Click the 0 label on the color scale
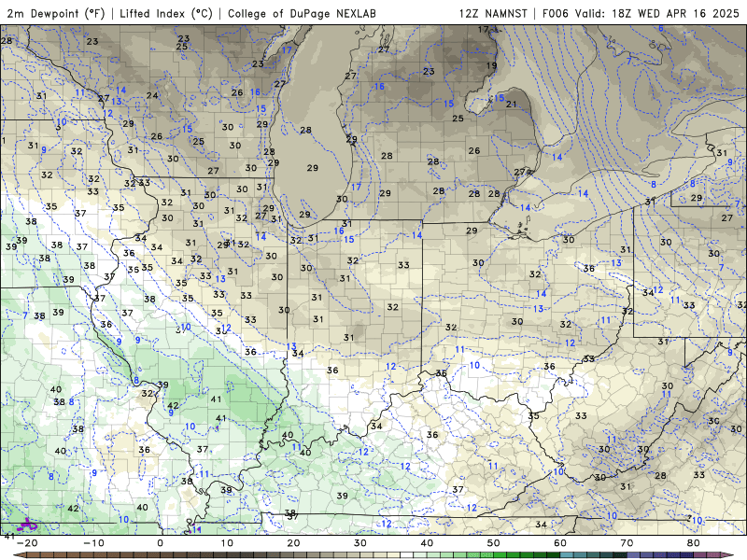Screen dimensions: 747x560 160,543
